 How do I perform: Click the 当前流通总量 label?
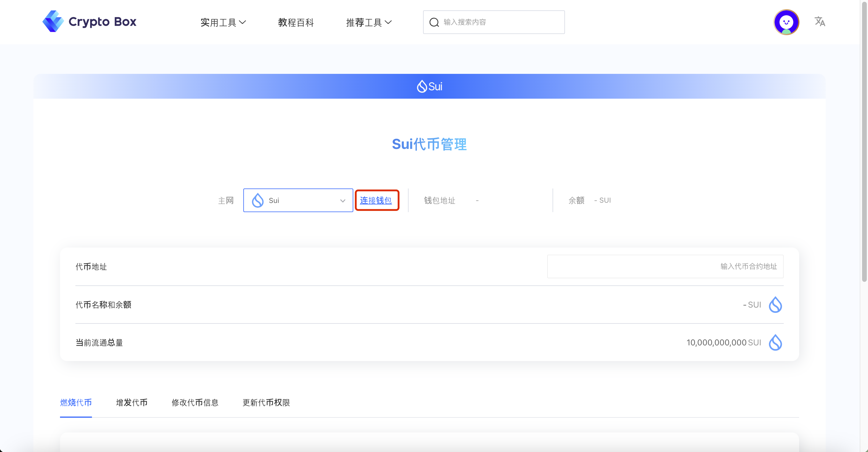coord(99,342)
